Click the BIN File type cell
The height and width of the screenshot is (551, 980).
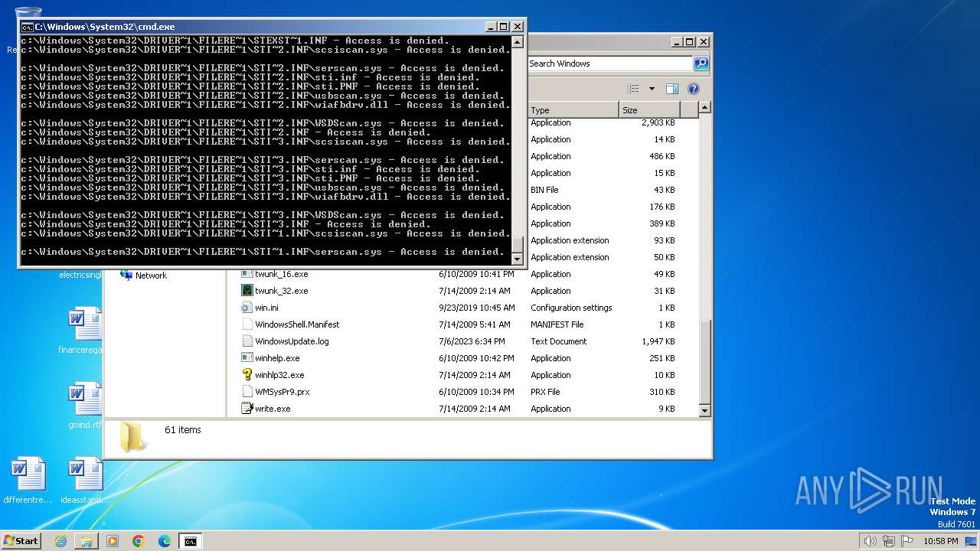pos(544,190)
